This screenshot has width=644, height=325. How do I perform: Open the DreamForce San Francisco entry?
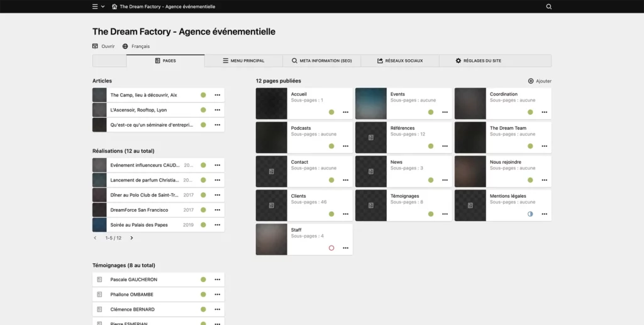tap(139, 210)
